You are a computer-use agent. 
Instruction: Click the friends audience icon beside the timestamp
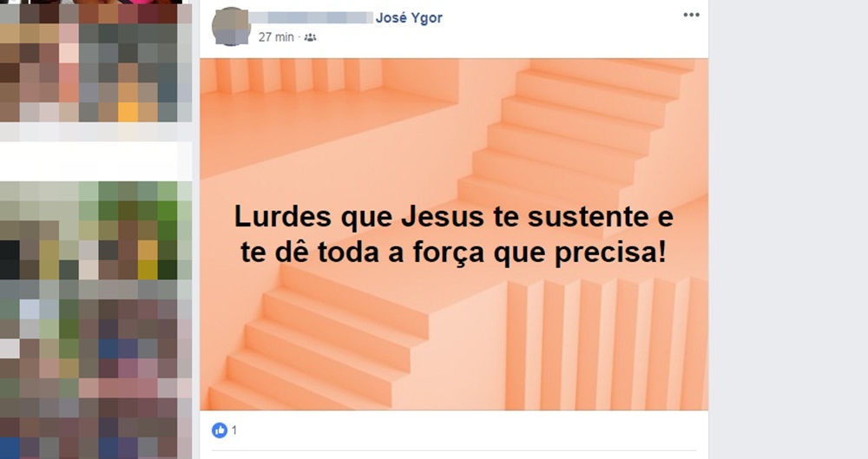click(x=311, y=37)
